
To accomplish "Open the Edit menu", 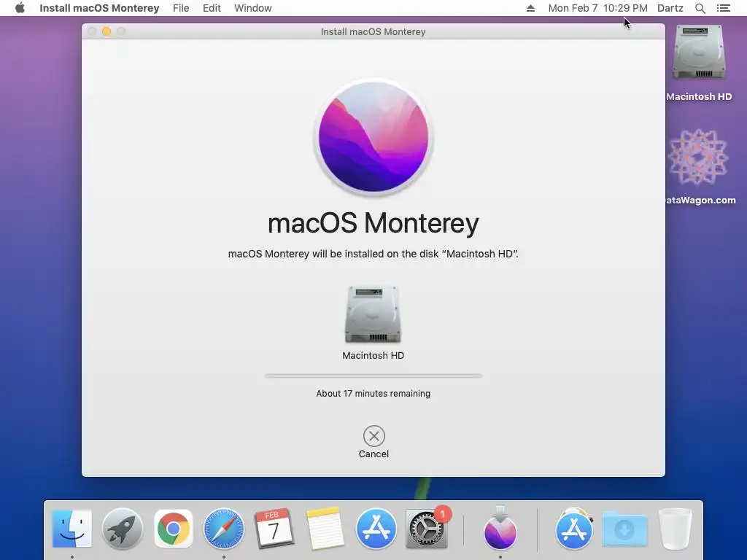I will (x=212, y=8).
